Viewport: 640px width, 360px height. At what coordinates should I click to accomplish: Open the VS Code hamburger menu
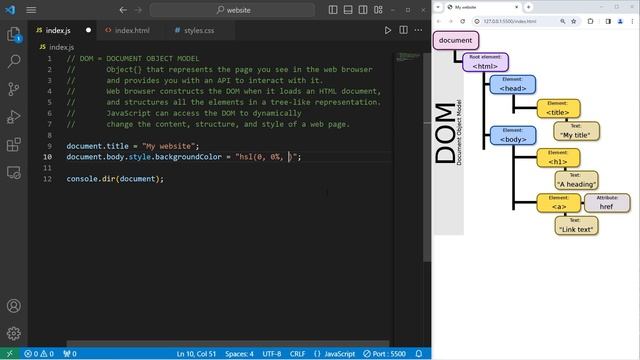(31, 10)
